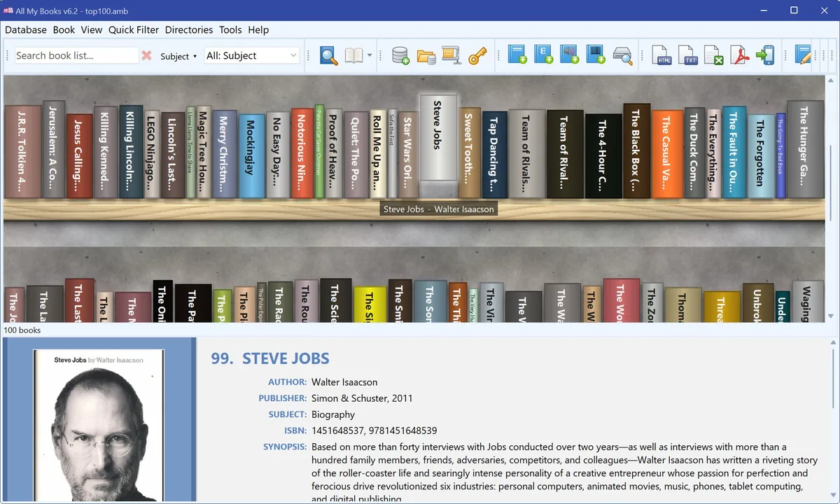Image resolution: width=840 pixels, height=504 pixels.
Task: Open the Subject field selector dropdown
Action: (178, 56)
